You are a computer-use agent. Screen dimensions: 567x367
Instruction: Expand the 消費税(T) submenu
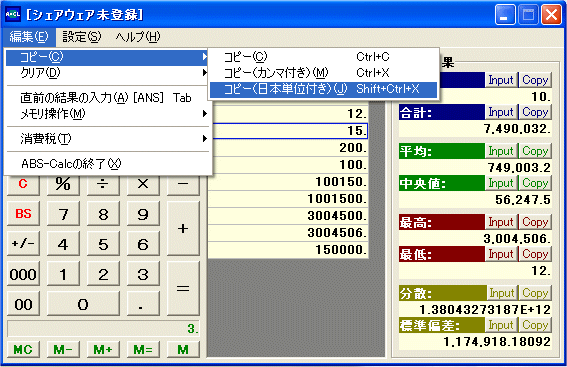click(107, 139)
